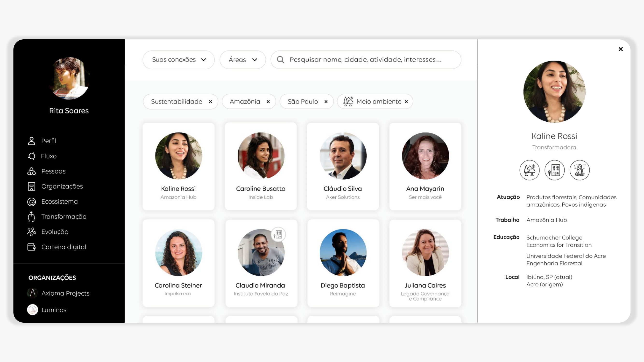Open Caroline Busatto's profile card
This screenshot has width=644, height=362.
[261, 166]
